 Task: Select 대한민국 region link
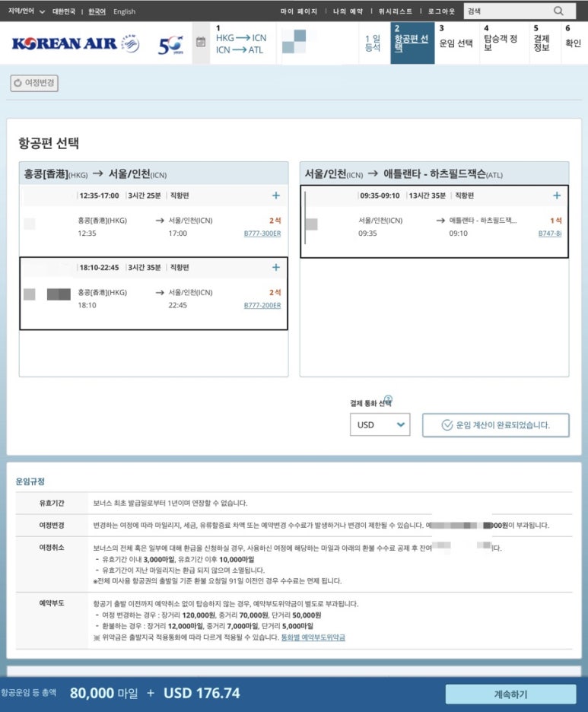(64, 11)
